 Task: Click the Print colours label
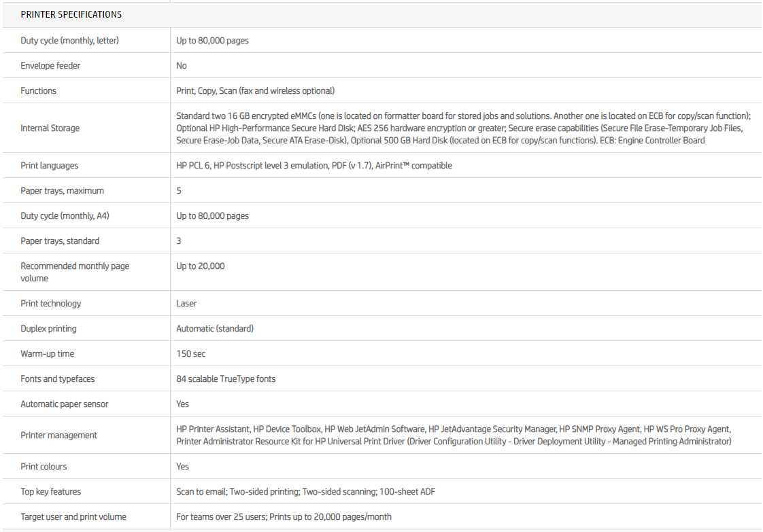[x=44, y=467]
